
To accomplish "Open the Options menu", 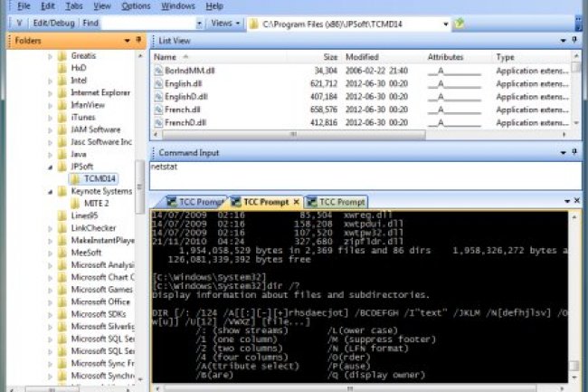I will point(136,6).
